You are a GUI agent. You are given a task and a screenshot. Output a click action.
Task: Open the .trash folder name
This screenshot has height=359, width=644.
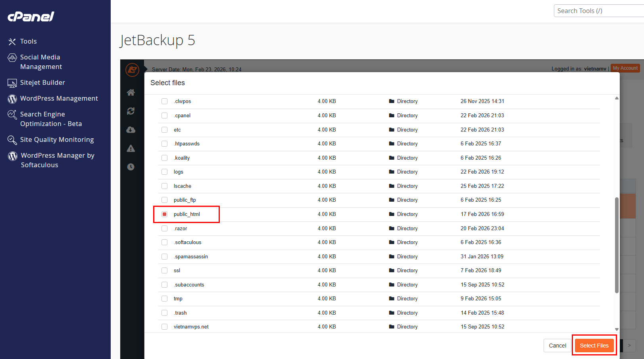click(180, 313)
